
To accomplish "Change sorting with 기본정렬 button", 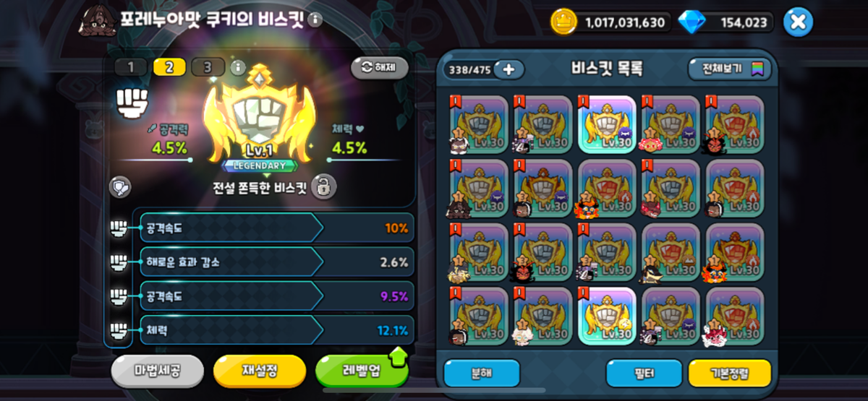I will point(729,373).
